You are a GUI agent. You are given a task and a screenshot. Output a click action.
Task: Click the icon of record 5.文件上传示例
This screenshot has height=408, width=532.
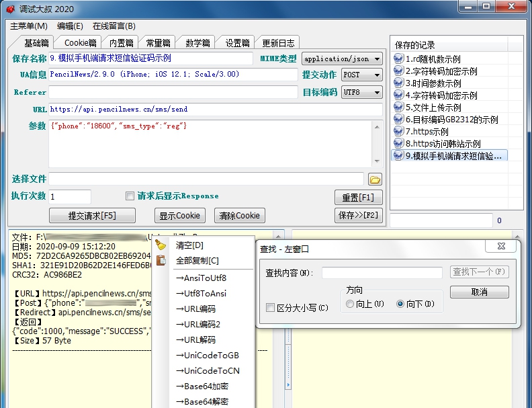click(x=398, y=108)
